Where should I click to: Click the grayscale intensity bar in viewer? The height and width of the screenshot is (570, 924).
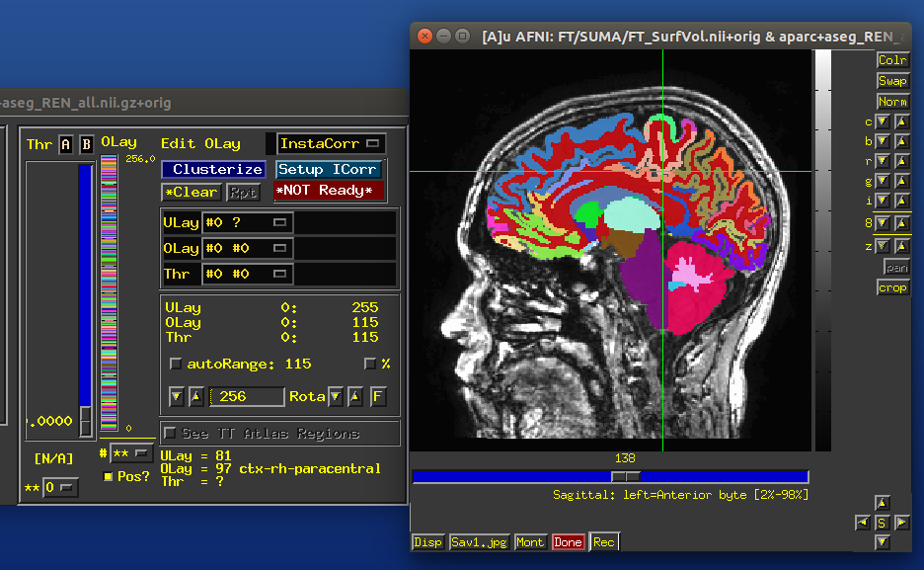click(x=822, y=251)
